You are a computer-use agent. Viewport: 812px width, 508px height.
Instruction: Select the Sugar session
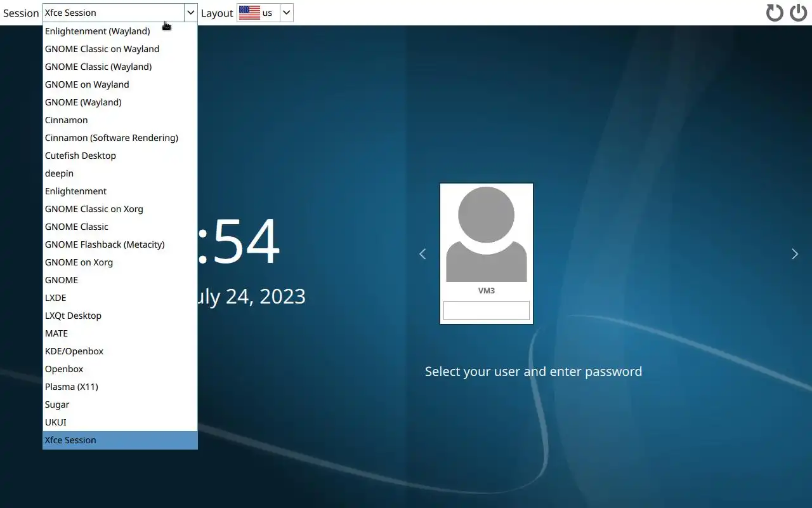point(120,404)
